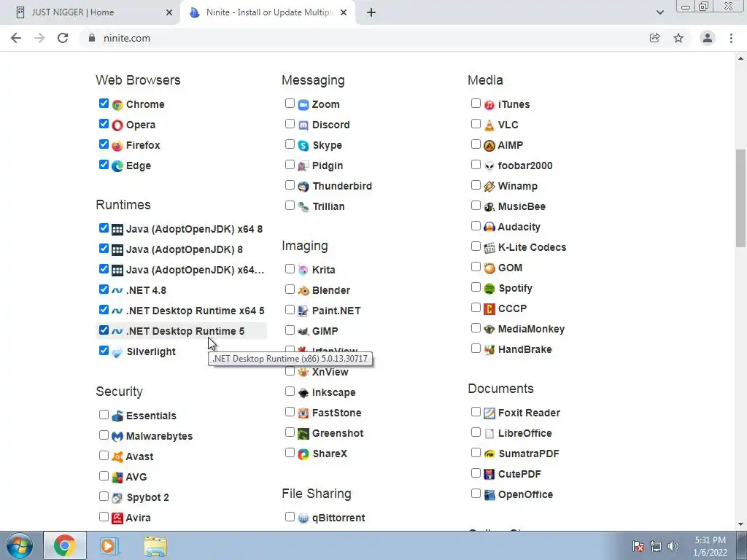Click the Greenshot label text
747x560 pixels.
(338, 433)
